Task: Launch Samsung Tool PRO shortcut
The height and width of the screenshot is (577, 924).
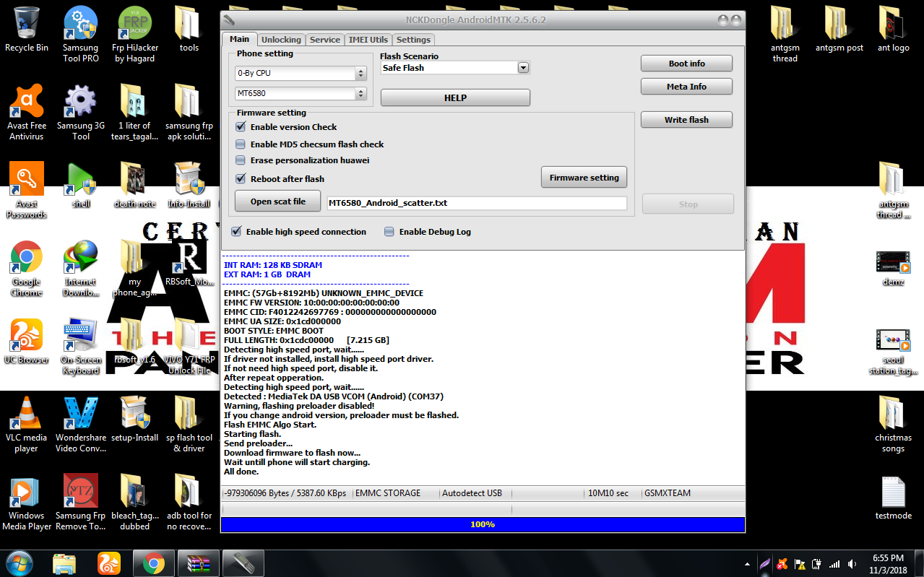Action: pyautogui.click(x=80, y=35)
